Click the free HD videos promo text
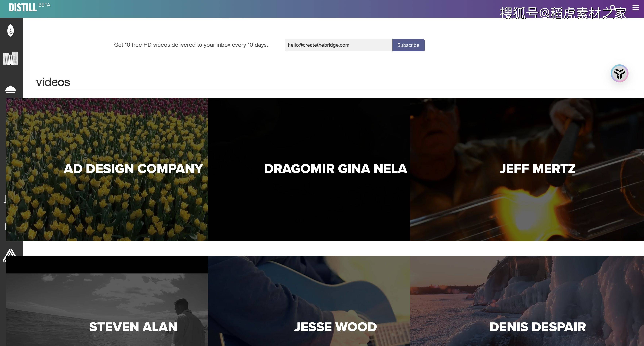The image size is (644, 346). coord(191,45)
